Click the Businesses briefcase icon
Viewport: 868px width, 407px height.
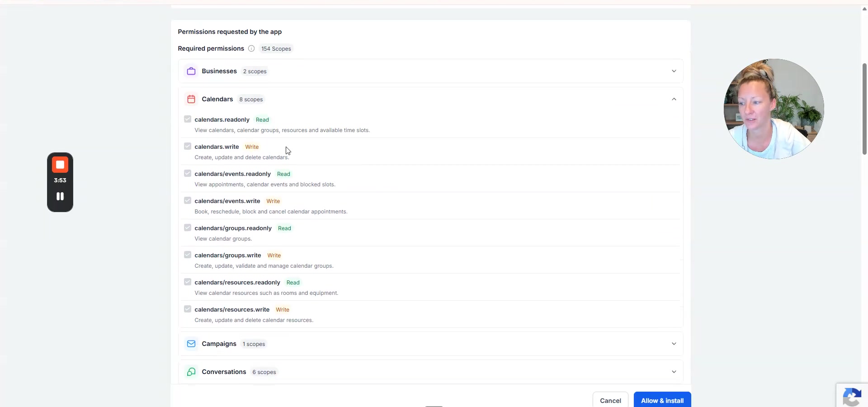(191, 71)
